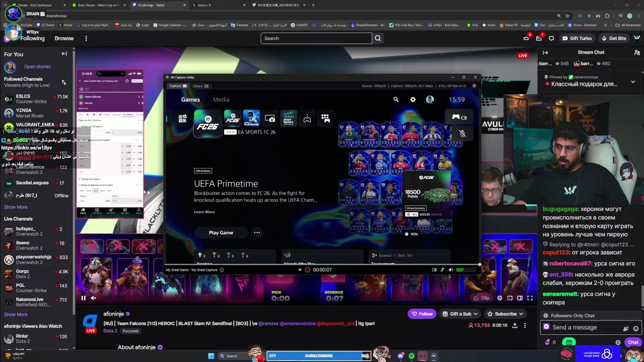Collapse the Stream Chat panel

tap(545, 52)
